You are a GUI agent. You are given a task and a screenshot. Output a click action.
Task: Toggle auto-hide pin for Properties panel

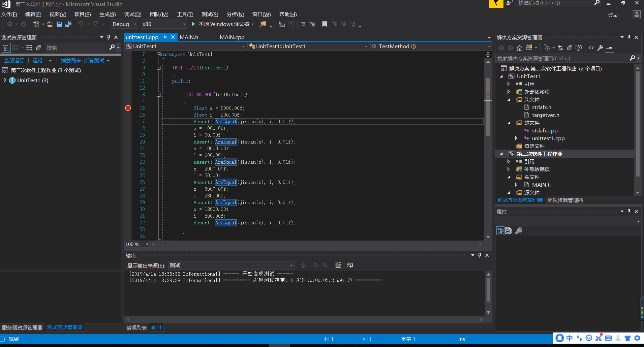pos(629,212)
